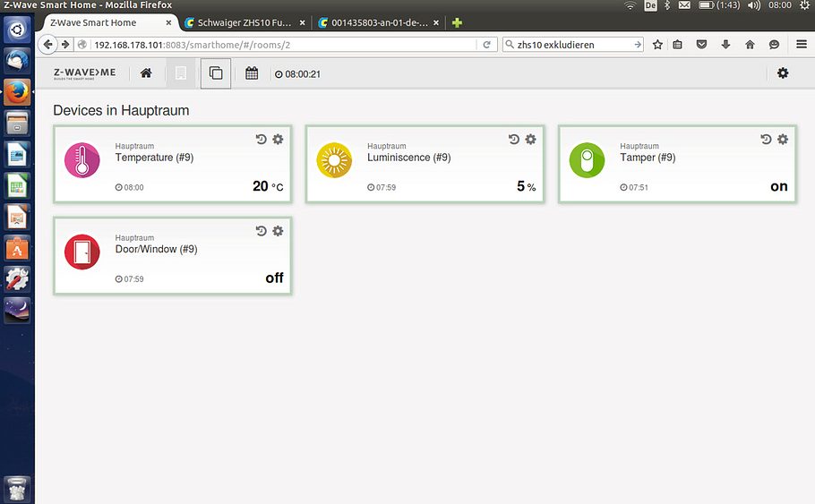The width and height of the screenshot is (815, 504).
Task: Open the Firefox hamburger menu
Action: click(801, 44)
